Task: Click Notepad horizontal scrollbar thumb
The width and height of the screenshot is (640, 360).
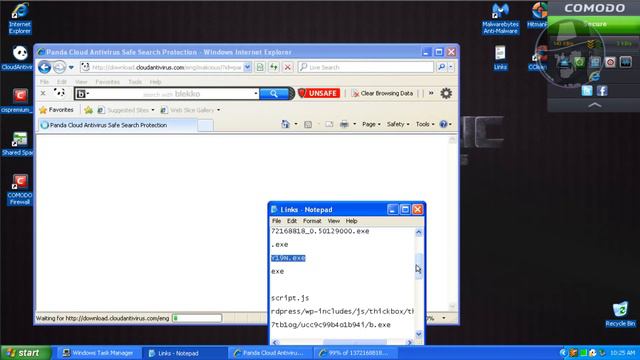Action: pos(355,342)
